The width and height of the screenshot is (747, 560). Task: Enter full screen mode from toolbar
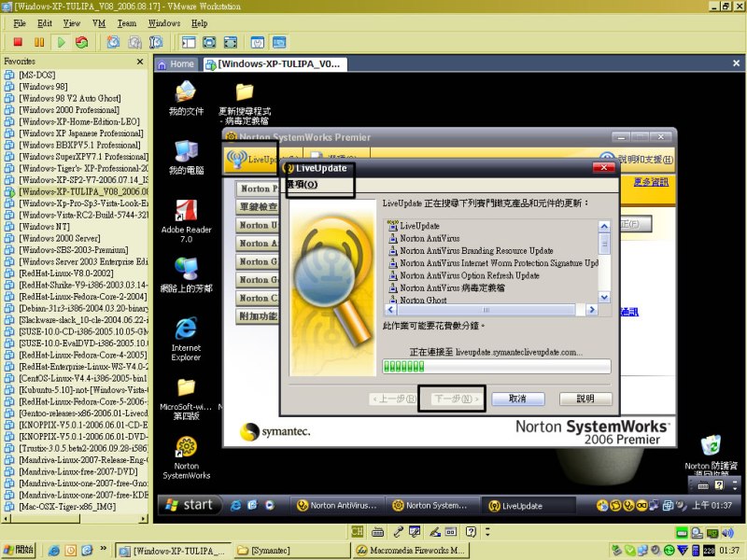coord(208,42)
